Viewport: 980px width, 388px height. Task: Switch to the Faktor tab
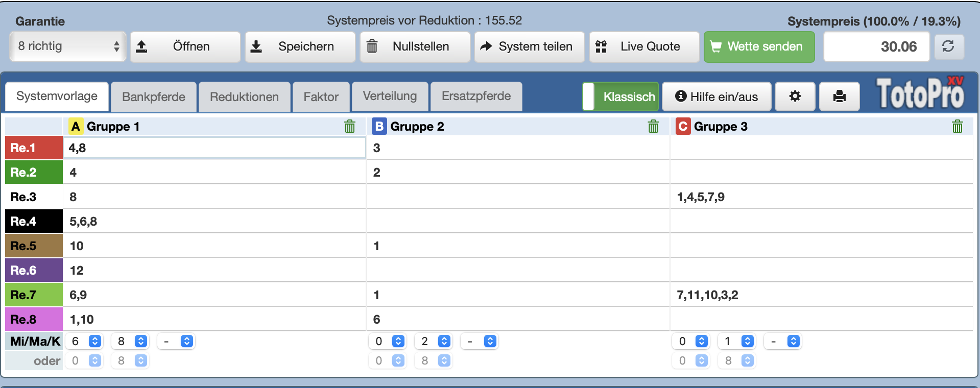coord(321,97)
